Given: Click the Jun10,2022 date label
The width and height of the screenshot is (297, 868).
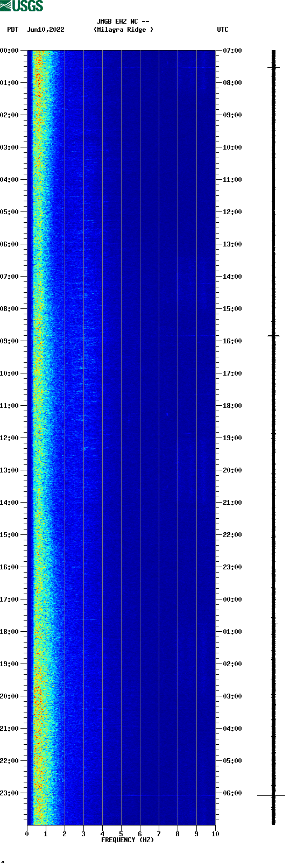Looking at the screenshot, I should pyautogui.click(x=45, y=30).
